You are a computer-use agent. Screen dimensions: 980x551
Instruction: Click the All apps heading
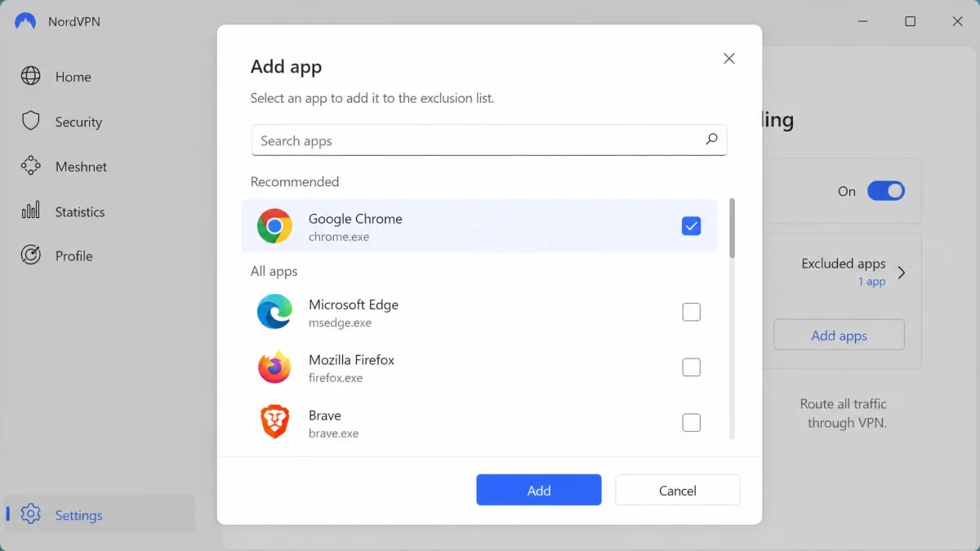pyautogui.click(x=274, y=271)
